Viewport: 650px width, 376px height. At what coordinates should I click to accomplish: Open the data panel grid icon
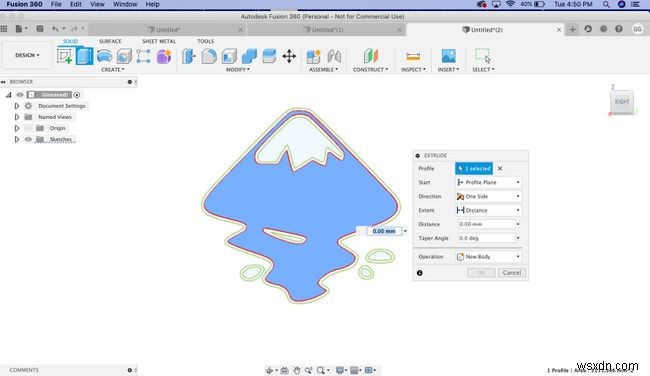[4, 29]
